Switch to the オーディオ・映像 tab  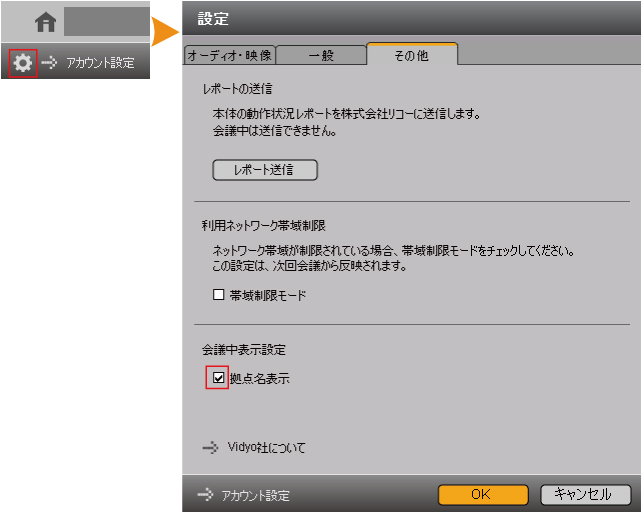(x=229, y=56)
